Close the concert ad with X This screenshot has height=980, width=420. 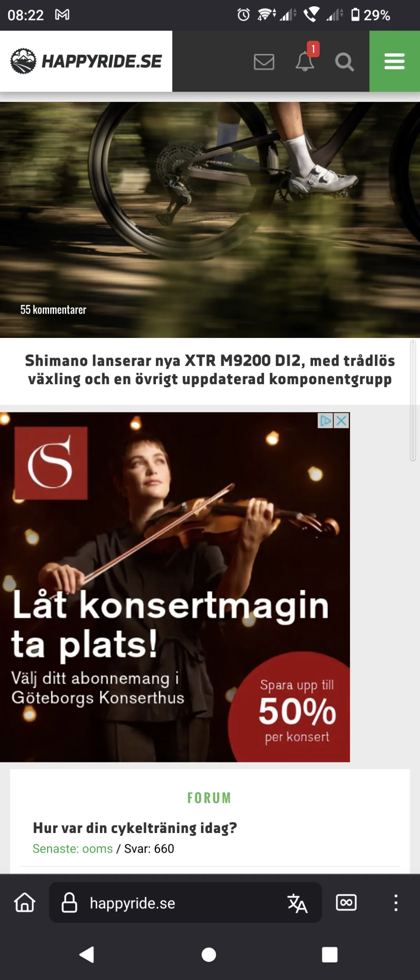(342, 421)
